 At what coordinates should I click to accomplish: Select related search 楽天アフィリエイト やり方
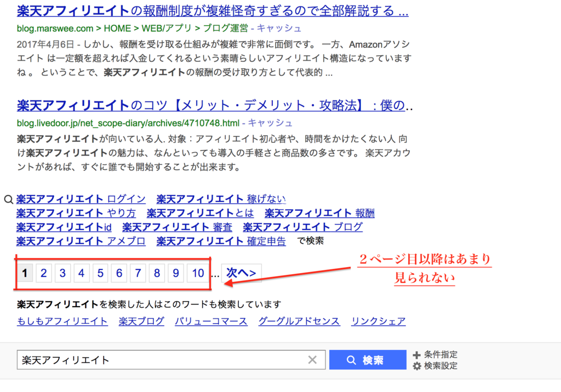click(76, 213)
